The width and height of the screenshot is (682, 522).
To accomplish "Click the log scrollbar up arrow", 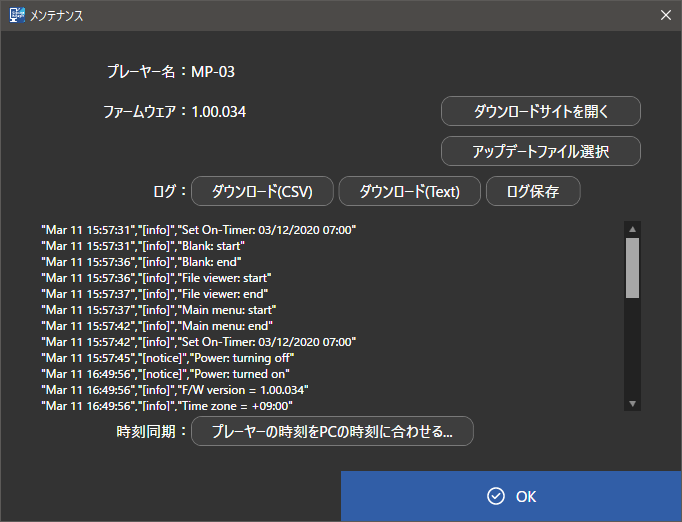I will point(632,229).
